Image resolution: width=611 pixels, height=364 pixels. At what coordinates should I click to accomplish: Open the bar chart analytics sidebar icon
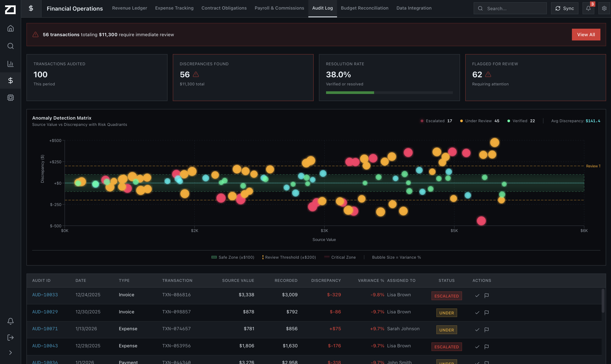click(x=10, y=64)
